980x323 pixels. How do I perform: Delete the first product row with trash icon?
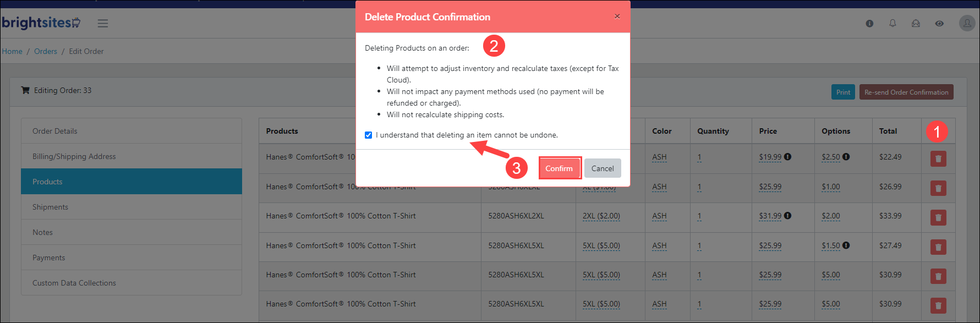[938, 159]
